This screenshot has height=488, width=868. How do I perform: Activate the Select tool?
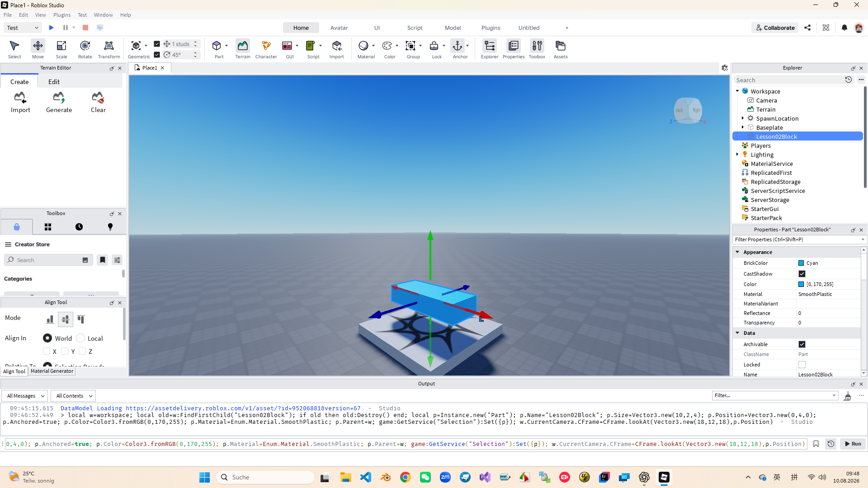(14, 49)
